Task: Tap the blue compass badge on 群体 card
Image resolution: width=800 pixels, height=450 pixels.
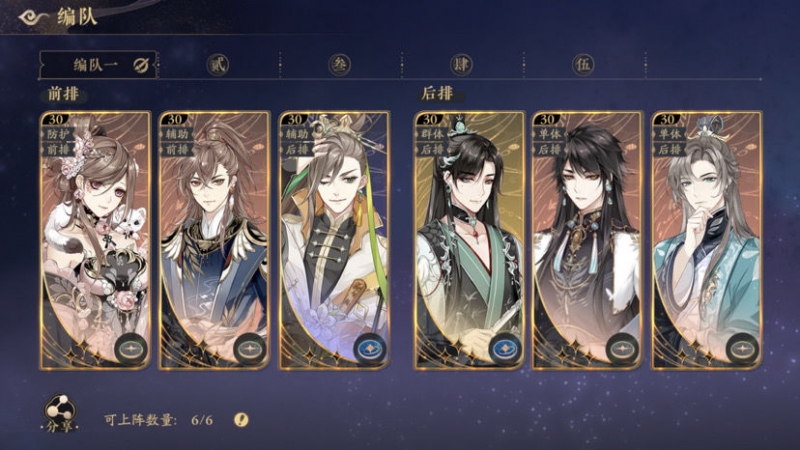Action: click(x=505, y=349)
